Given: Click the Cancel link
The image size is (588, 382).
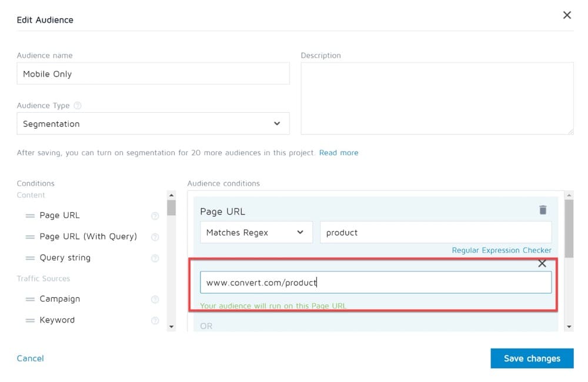Looking at the screenshot, I should (x=30, y=358).
